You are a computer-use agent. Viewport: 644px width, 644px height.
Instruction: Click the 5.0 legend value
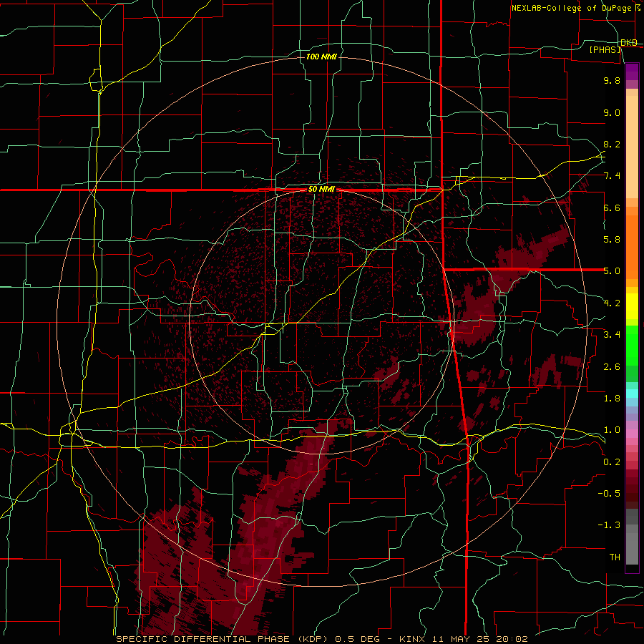[612, 271]
